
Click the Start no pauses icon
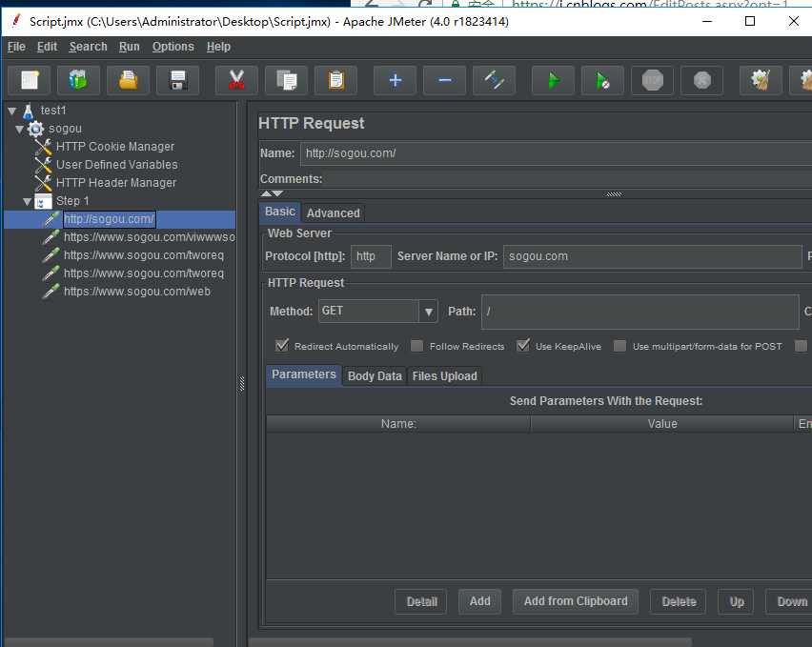coord(602,80)
